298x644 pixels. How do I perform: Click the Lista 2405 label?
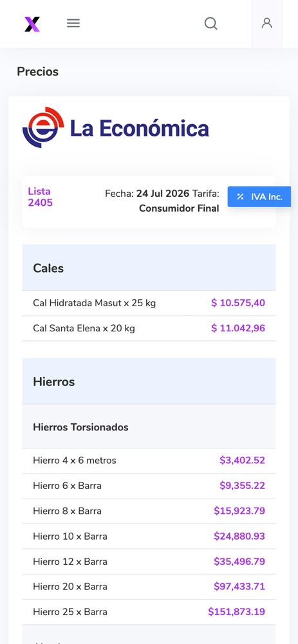point(41,197)
